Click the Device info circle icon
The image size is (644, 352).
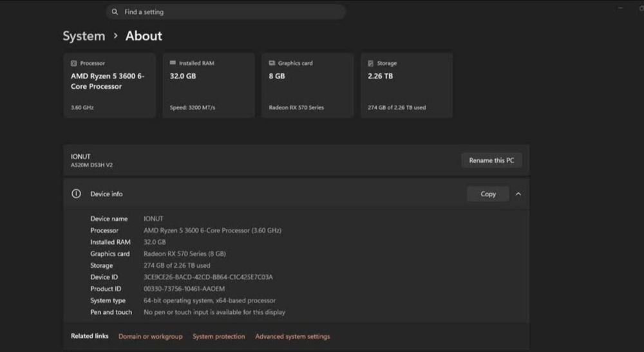tap(76, 194)
